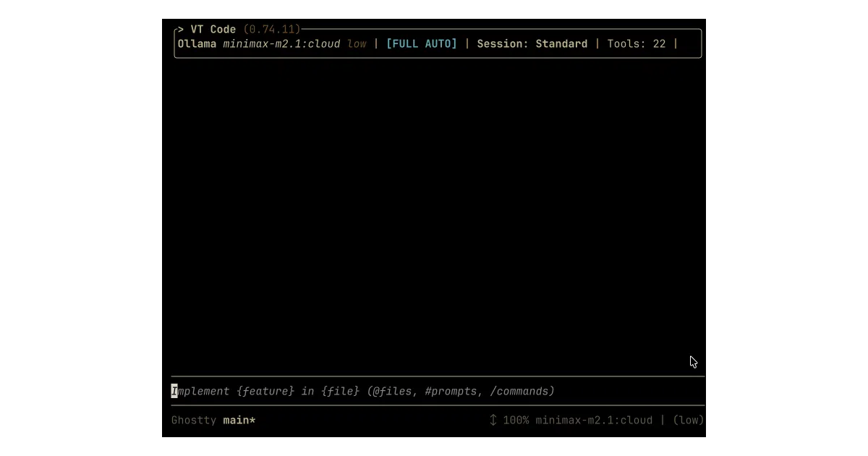Viewport: 868px width, 456px height.
Task: Click the 'Session: Standard' label
Action: point(532,44)
